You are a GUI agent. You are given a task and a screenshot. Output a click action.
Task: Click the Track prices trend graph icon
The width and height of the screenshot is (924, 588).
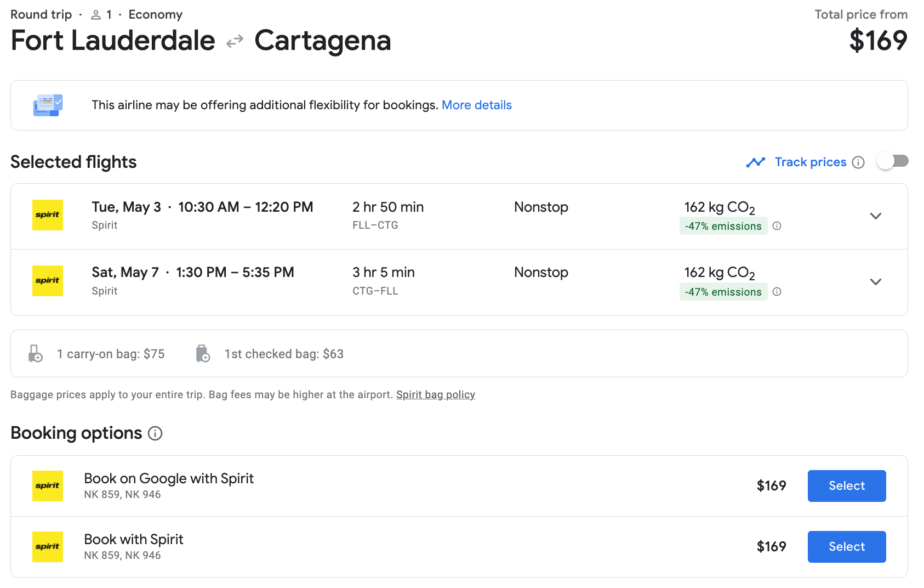click(755, 162)
